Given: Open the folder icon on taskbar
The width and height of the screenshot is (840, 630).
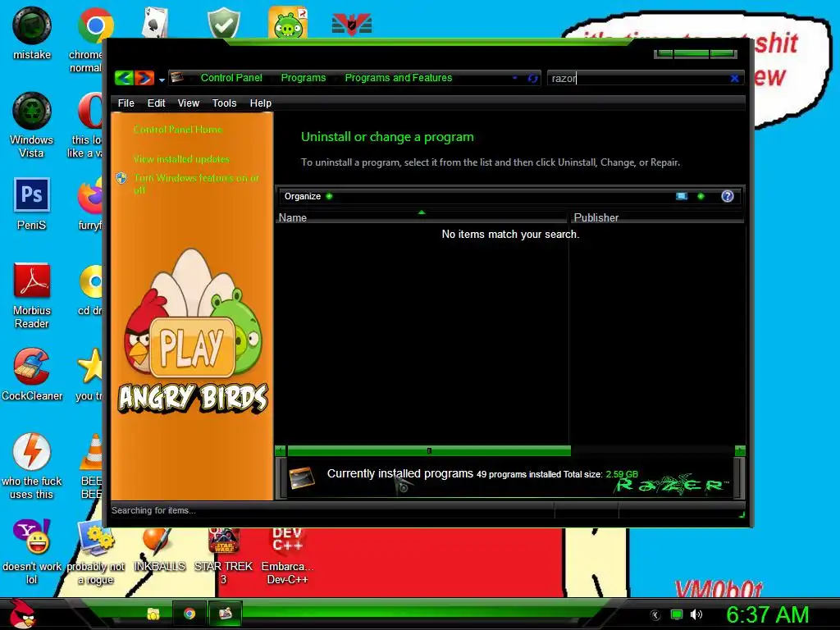Looking at the screenshot, I should [x=153, y=614].
